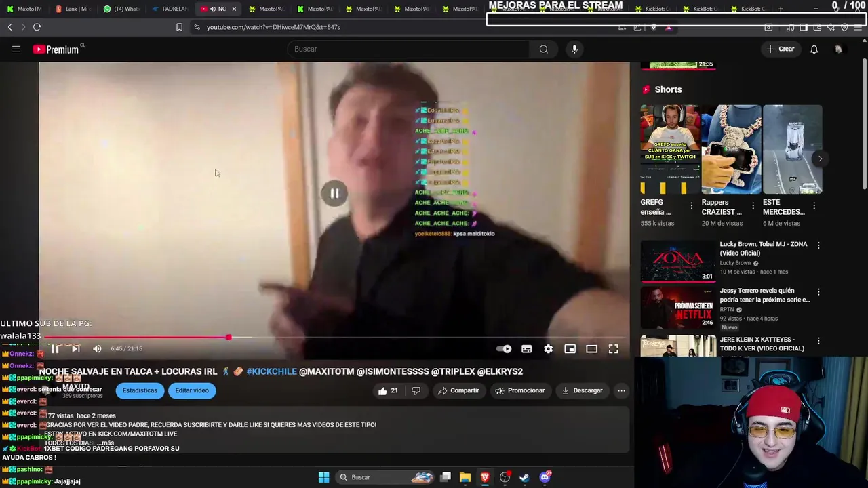Open options for ESTE MERCEDES Short
868x488 pixels.
click(x=814, y=205)
